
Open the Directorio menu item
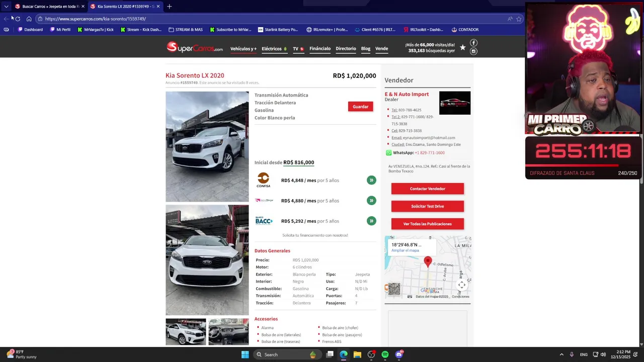tap(346, 49)
